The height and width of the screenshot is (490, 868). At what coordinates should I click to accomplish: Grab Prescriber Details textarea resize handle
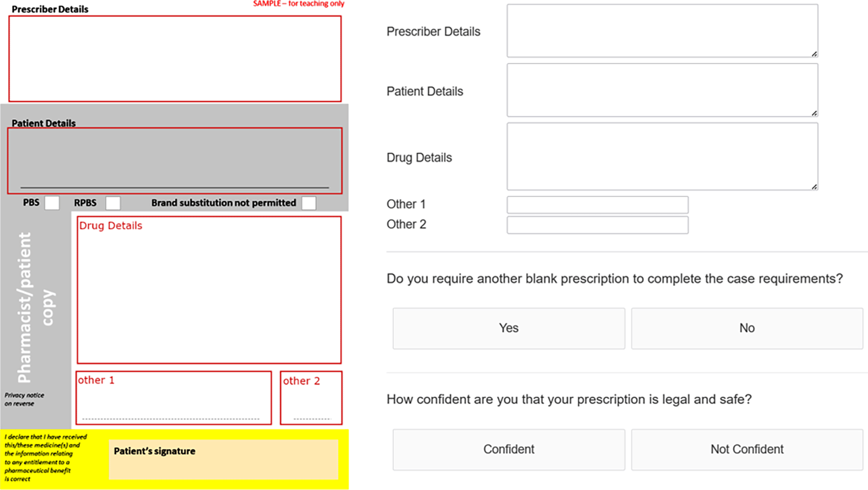(814, 54)
